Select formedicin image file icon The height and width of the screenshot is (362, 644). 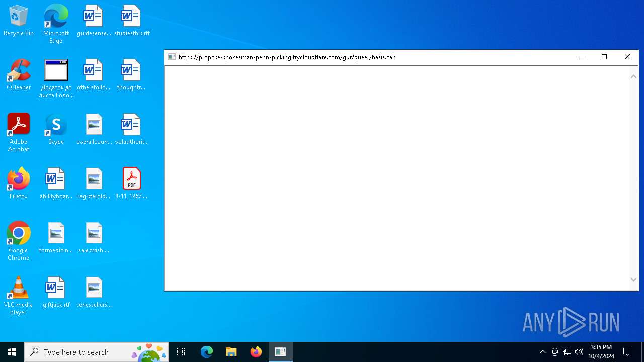(56, 238)
